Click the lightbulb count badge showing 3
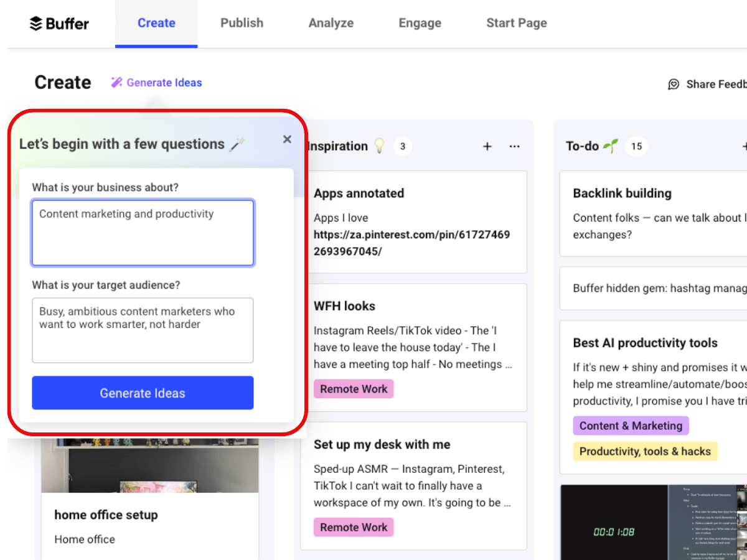 402,146
